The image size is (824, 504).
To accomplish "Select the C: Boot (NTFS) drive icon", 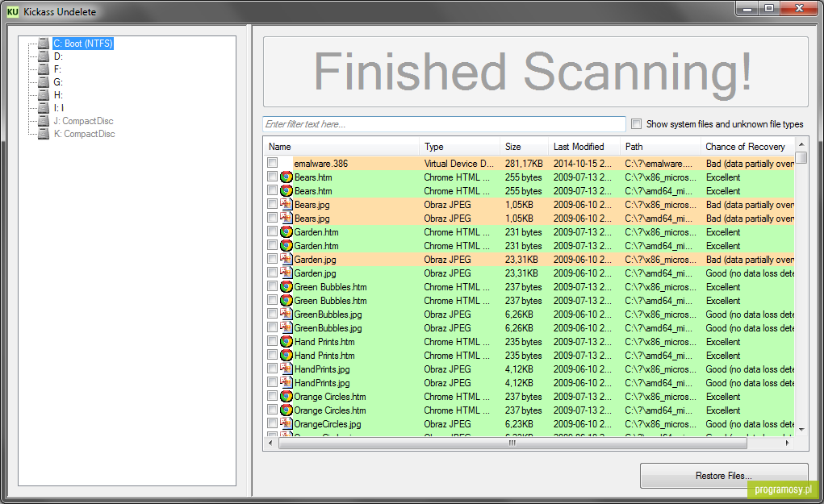I will click(44, 44).
